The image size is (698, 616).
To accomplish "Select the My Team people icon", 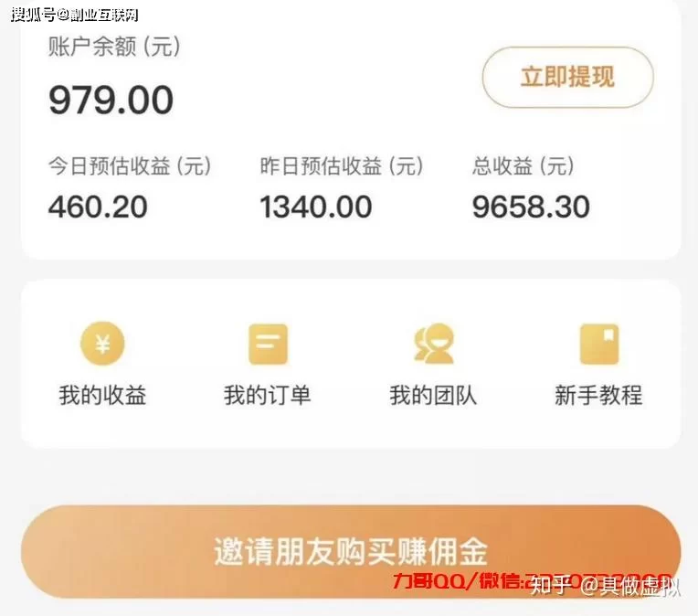I will click(x=434, y=344).
